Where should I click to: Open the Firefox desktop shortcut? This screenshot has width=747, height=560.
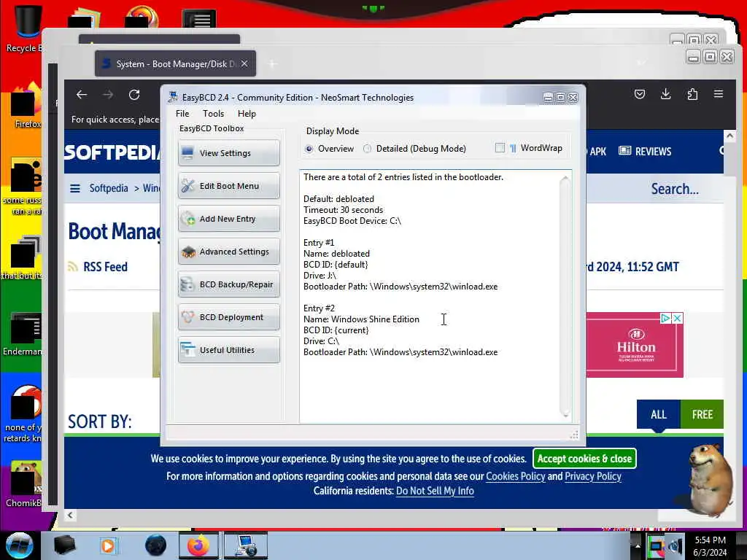(27, 105)
